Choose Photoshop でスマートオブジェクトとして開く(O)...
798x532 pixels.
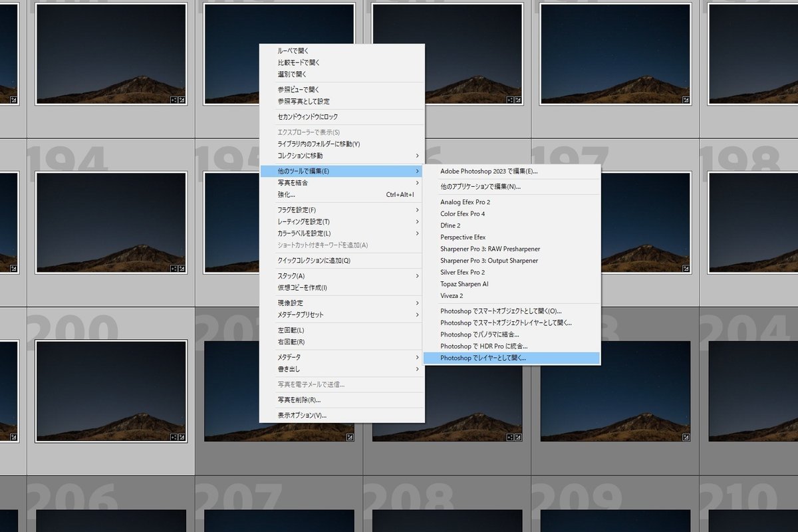point(511,311)
